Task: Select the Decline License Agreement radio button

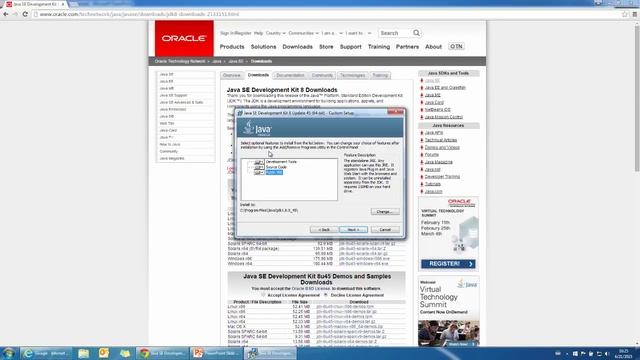Action: click(x=326, y=295)
